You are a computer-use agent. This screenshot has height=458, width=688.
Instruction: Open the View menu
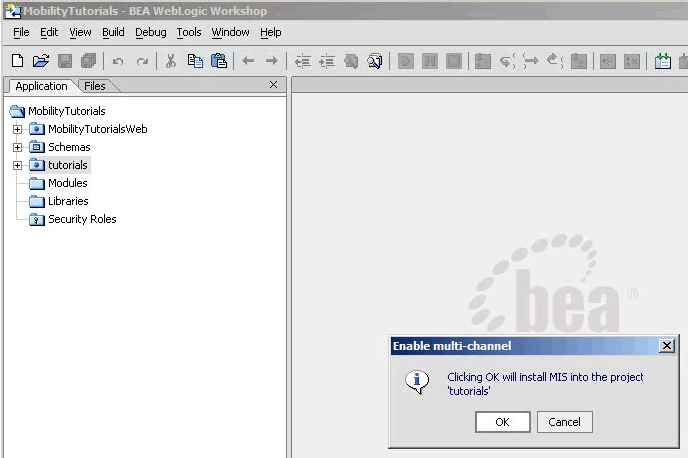tap(80, 32)
